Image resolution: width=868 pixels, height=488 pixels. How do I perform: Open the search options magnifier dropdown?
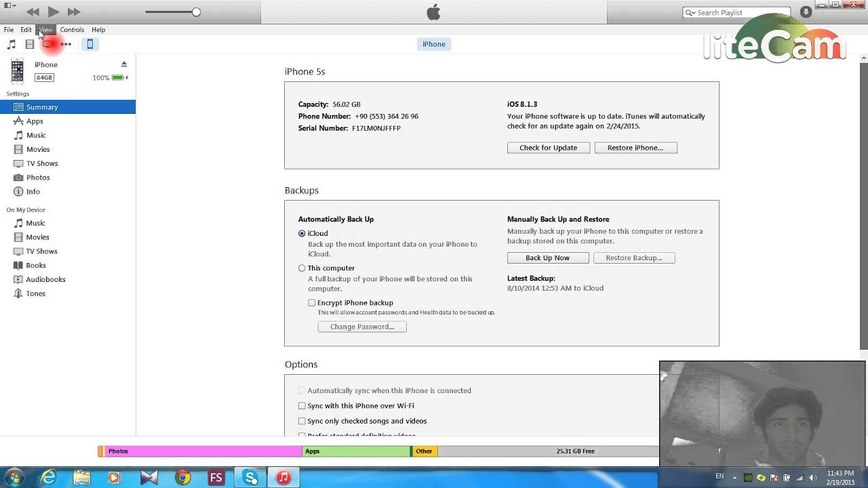pos(690,12)
